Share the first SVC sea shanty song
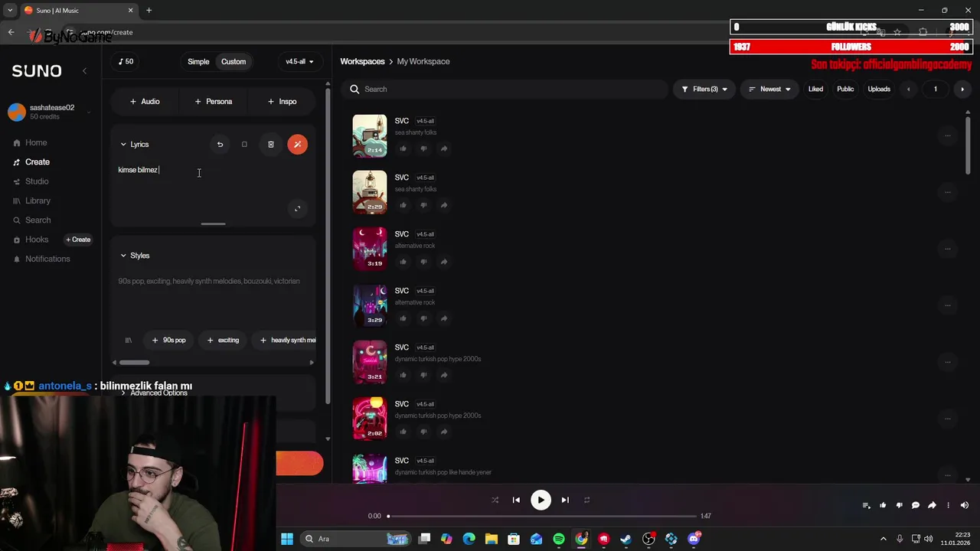Image resolution: width=980 pixels, height=551 pixels. click(x=443, y=148)
